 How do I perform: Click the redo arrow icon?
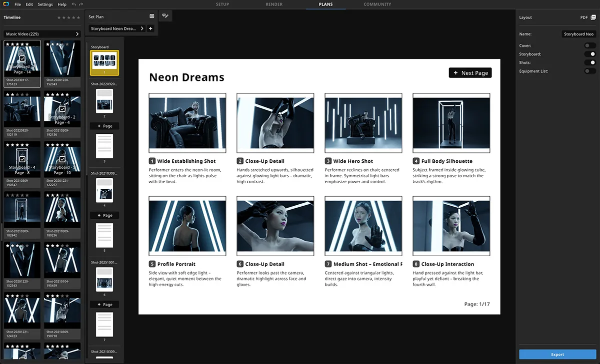click(x=81, y=4)
